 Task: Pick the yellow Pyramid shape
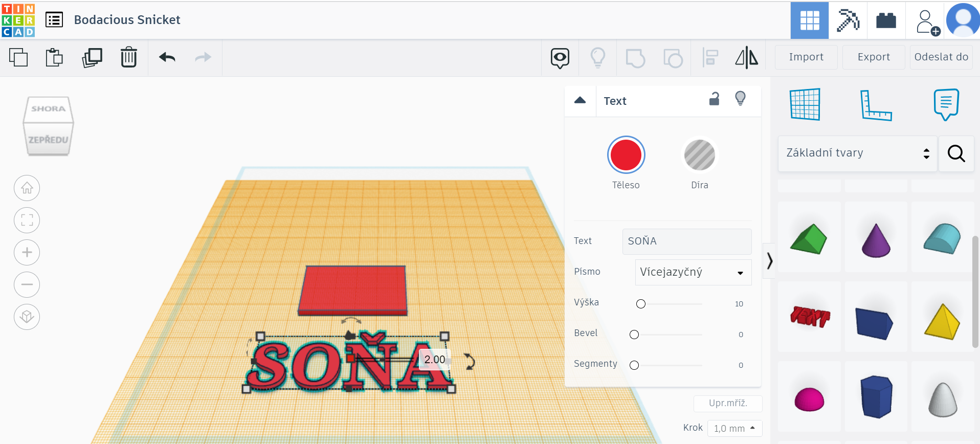[x=943, y=317]
